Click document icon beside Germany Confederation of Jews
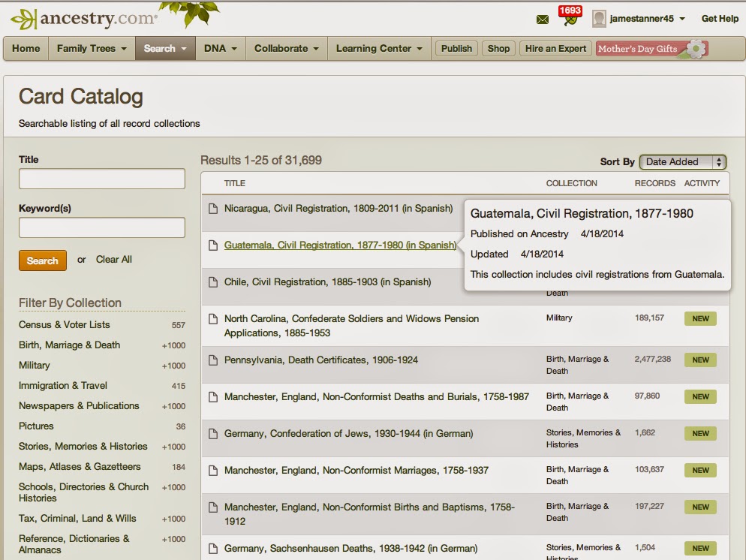The image size is (746, 560). pos(213,433)
